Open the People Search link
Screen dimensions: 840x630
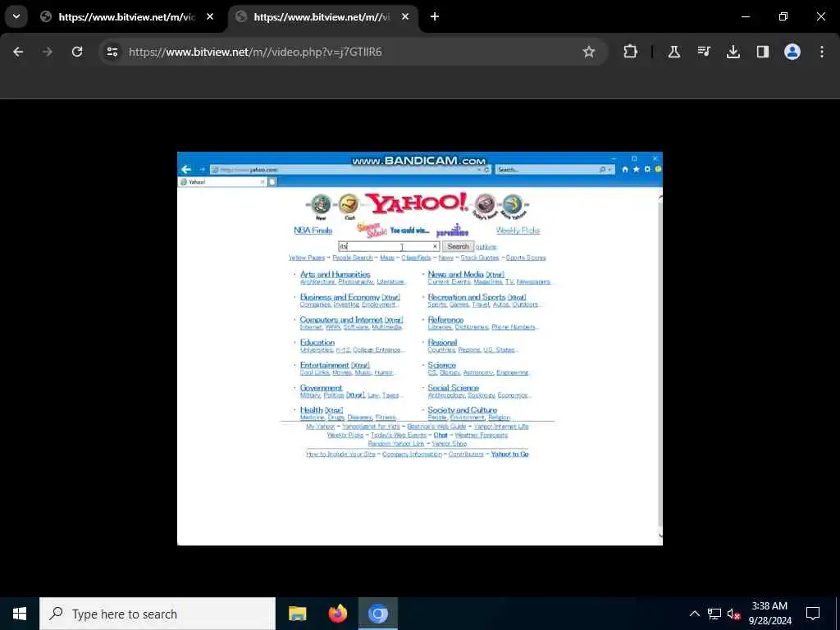(353, 258)
